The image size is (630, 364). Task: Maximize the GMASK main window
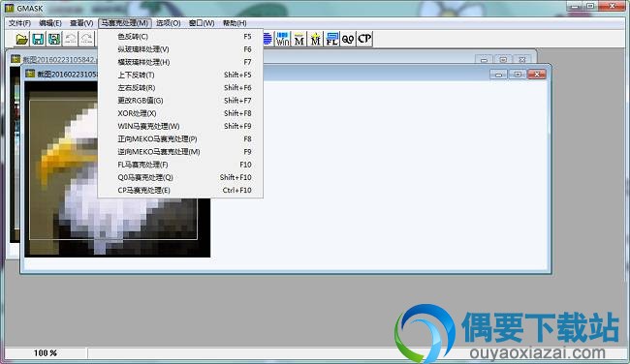pyautogui.click(x=590, y=6)
